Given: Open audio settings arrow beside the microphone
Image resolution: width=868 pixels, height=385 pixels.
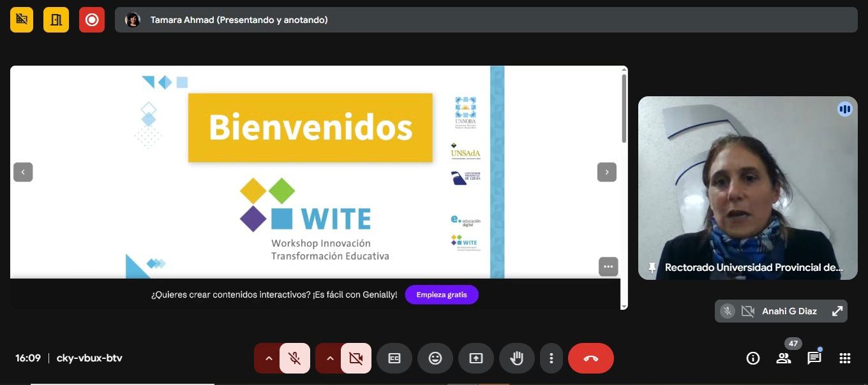Looking at the screenshot, I should click(x=269, y=358).
